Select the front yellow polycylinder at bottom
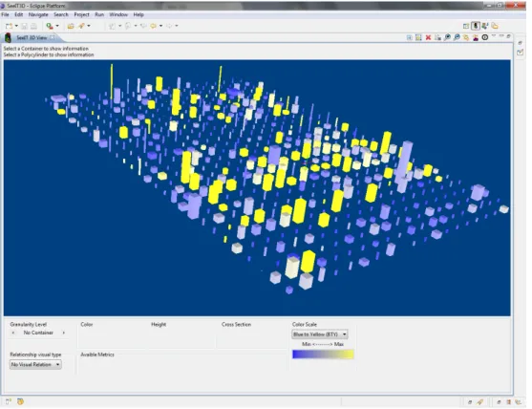 [309, 261]
